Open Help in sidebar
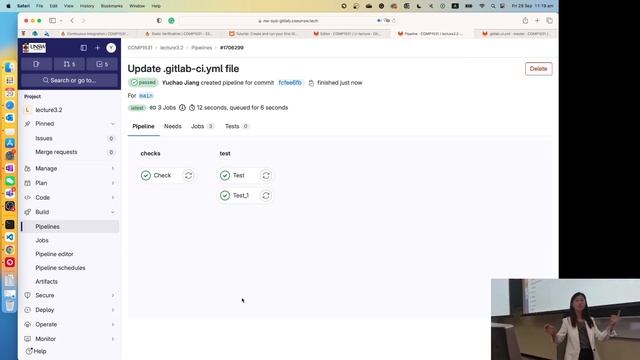 (x=36, y=351)
